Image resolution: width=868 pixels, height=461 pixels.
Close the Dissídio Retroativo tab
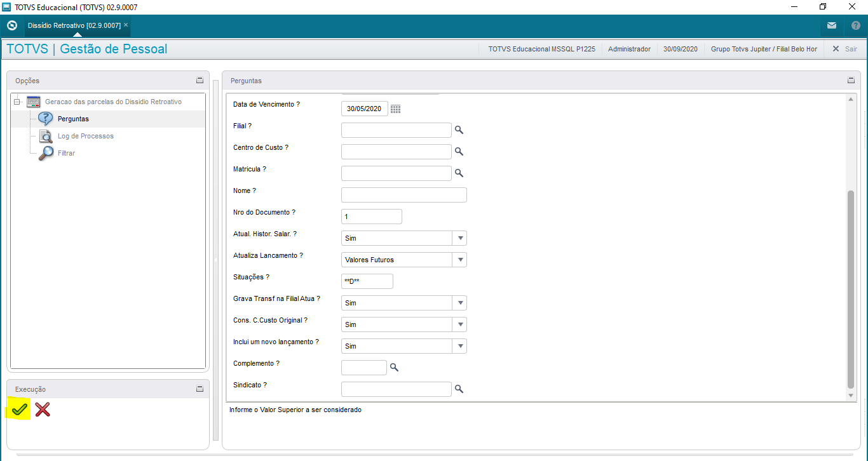tap(126, 25)
